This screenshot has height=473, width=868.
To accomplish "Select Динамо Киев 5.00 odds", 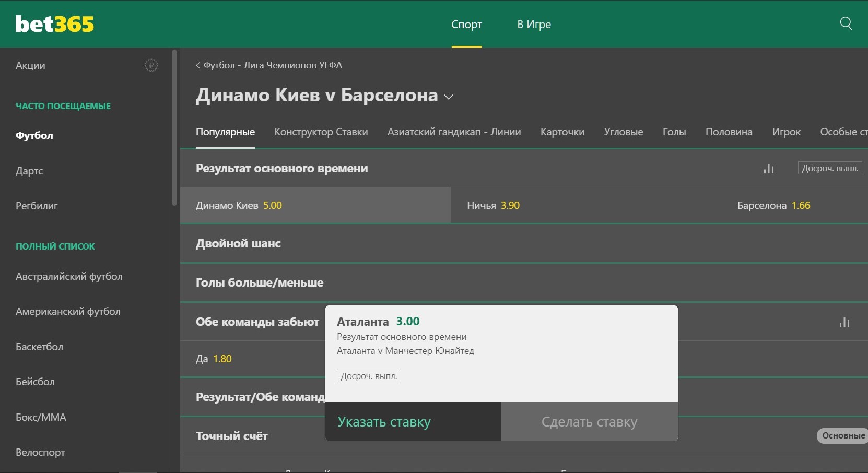I will coord(315,205).
